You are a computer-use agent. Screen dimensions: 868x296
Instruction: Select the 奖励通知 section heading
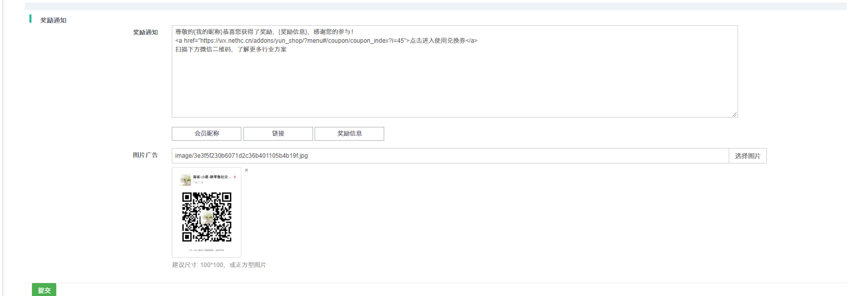pos(53,20)
